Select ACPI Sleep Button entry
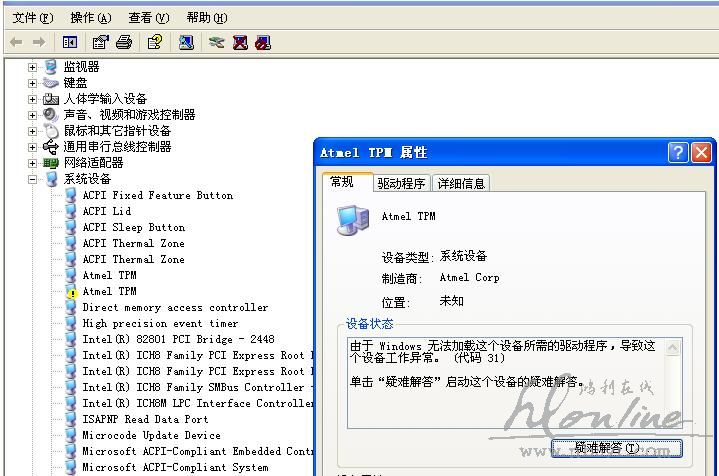The image size is (719, 476). (134, 227)
